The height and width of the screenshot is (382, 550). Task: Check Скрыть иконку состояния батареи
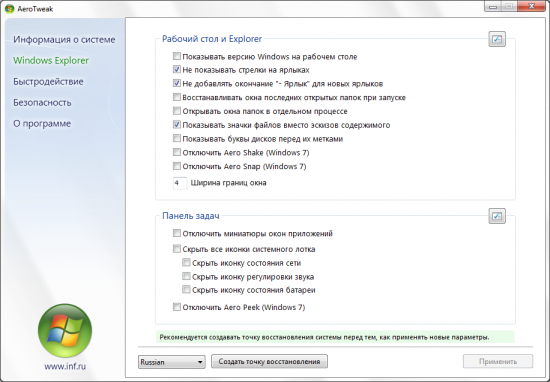186,290
